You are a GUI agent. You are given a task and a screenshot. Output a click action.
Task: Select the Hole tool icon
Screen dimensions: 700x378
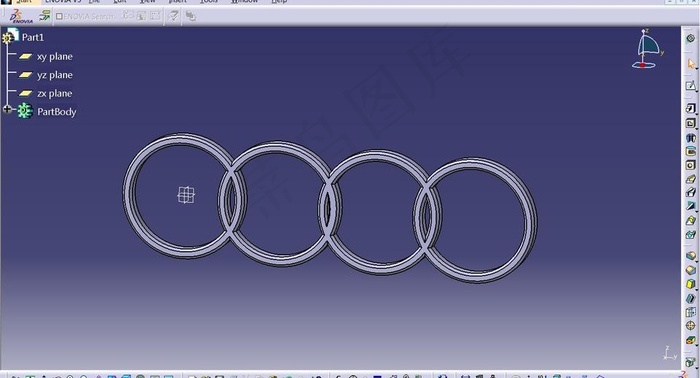[691, 165]
